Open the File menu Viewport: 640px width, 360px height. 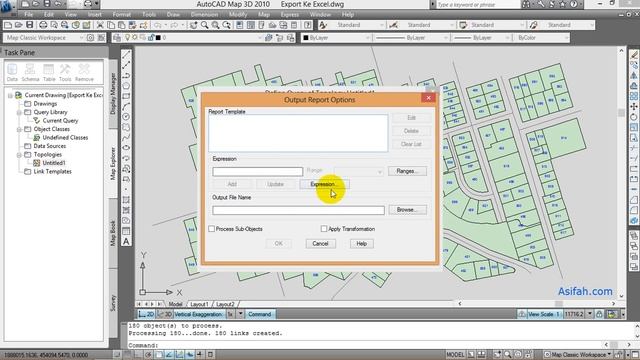click(29, 14)
